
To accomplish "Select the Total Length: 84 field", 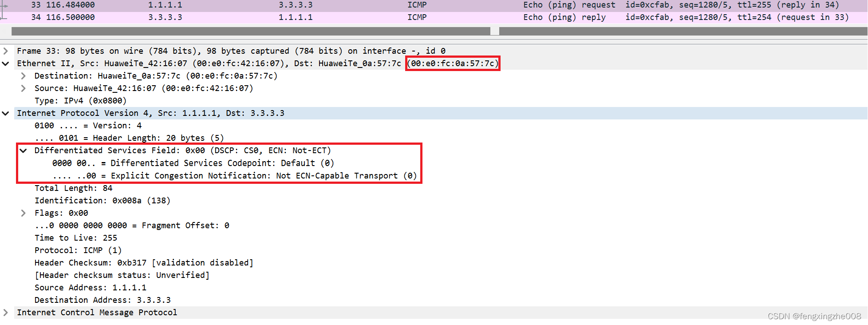I will (x=73, y=188).
